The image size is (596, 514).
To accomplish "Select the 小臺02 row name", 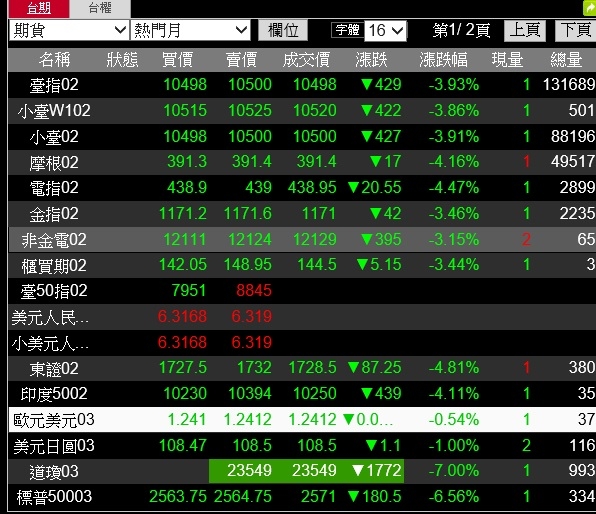I will click(54, 136).
